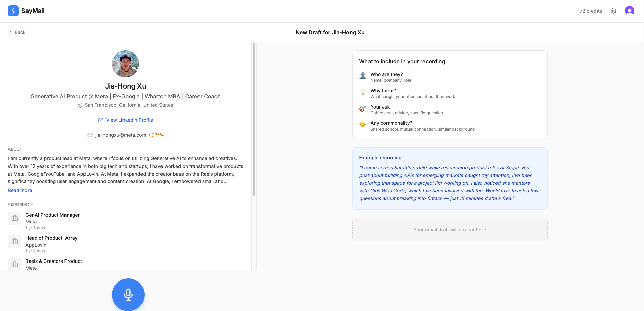
Task: Open the View LinkedIn Profile link
Action: (129, 120)
